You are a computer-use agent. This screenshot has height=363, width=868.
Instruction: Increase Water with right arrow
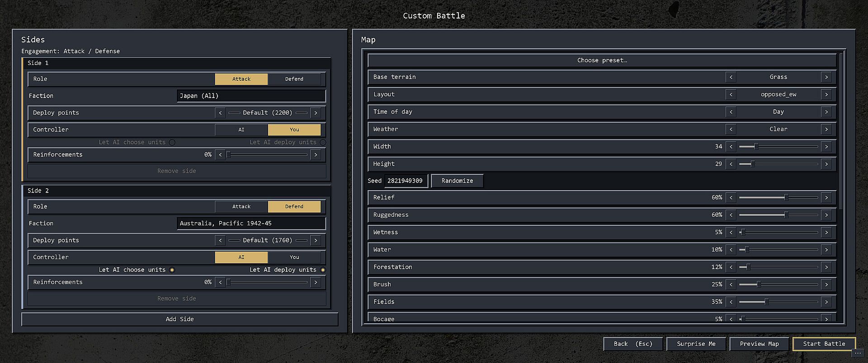coord(826,250)
